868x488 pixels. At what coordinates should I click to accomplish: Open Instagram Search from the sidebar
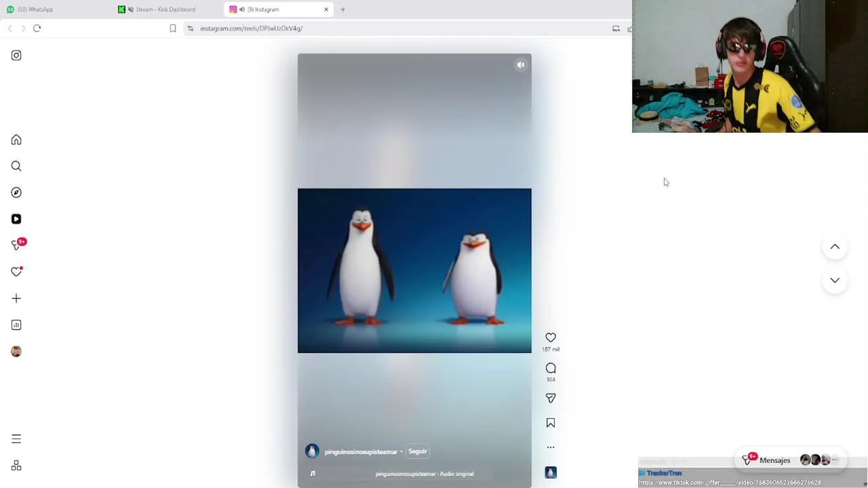pos(16,166)
